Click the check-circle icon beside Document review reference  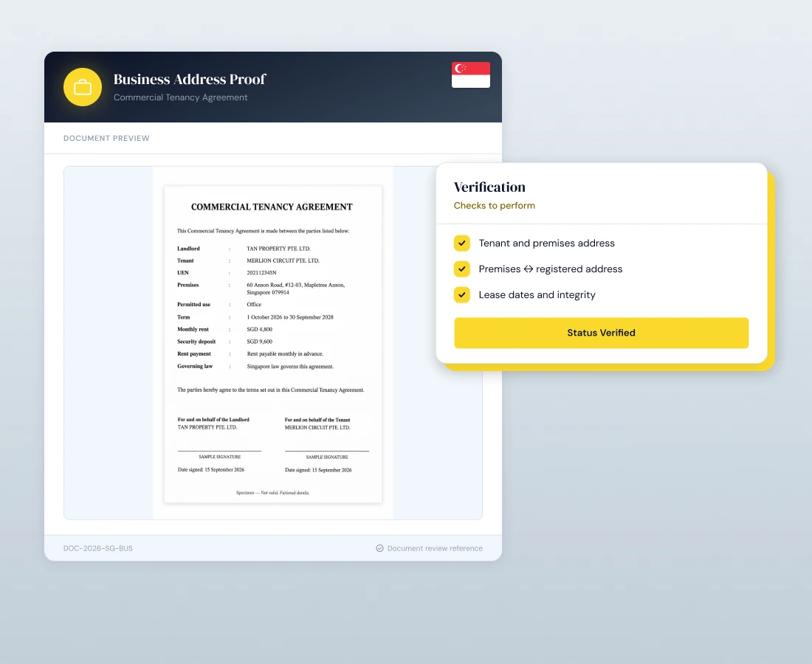tap(379, 548)
